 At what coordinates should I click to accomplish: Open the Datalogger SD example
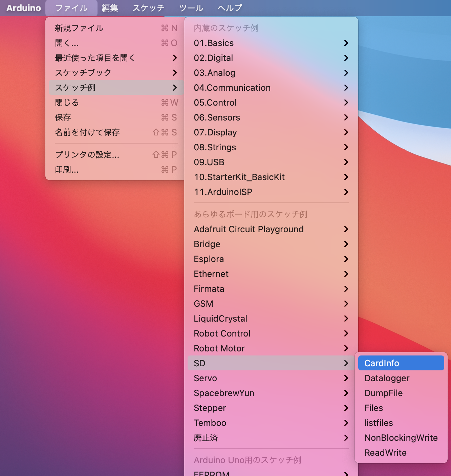click(x=401, y=378)
